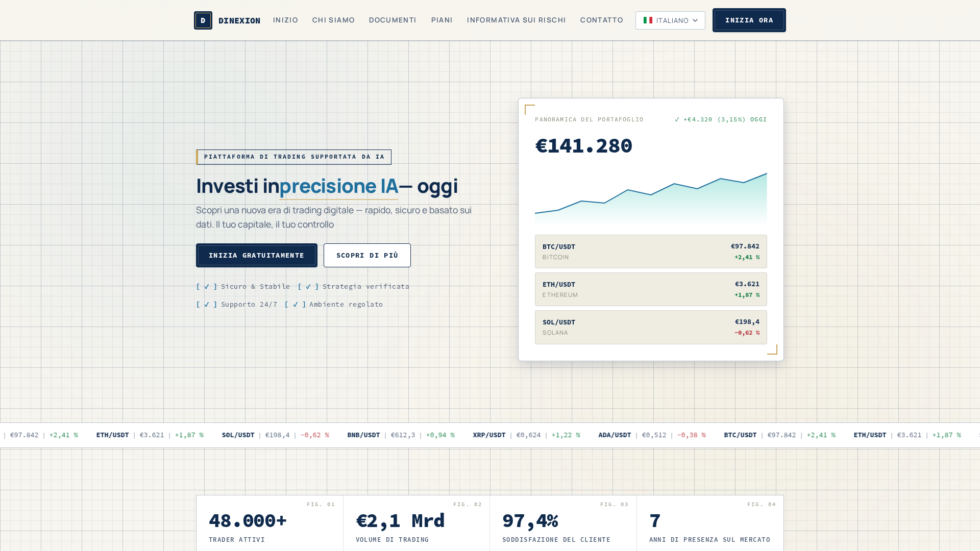Click Inizia gratuitamente button
This screenshot has width=980, height=551.
pyautogui.click(x=256, y=255)
